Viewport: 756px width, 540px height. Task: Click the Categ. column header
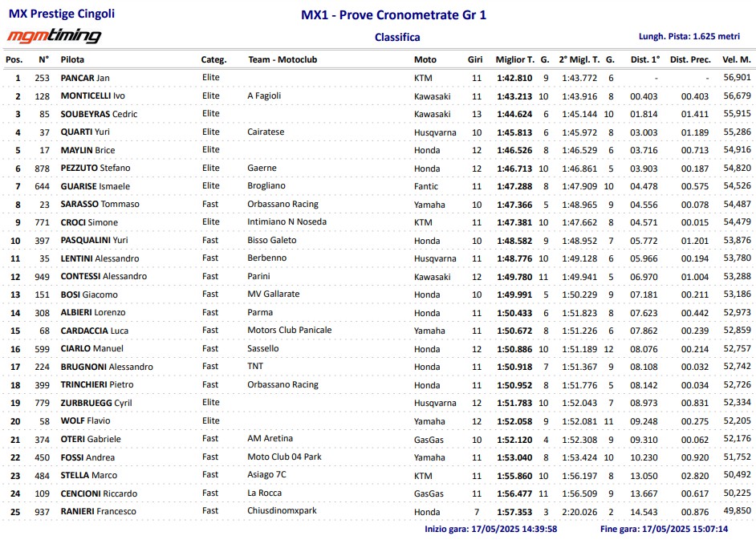213,60
